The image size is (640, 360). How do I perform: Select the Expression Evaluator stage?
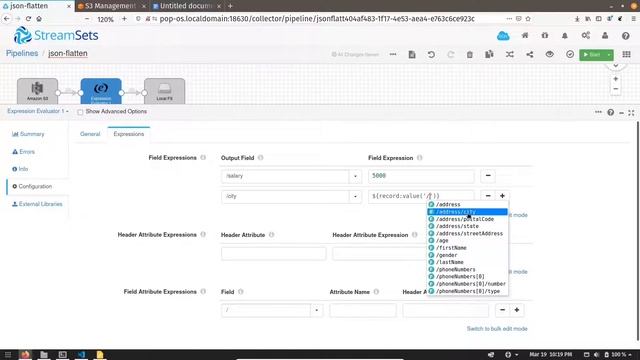coord(101,91)
